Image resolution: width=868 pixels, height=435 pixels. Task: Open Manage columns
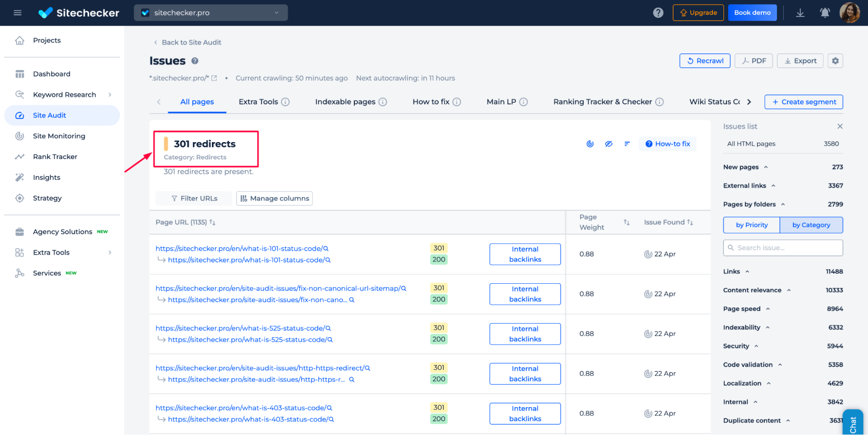(274, 199)
